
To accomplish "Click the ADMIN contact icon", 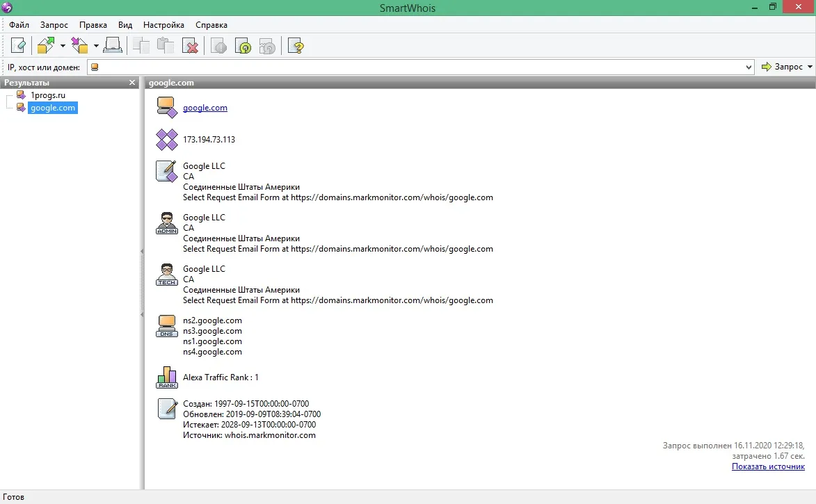I will [x=166, y=222].
